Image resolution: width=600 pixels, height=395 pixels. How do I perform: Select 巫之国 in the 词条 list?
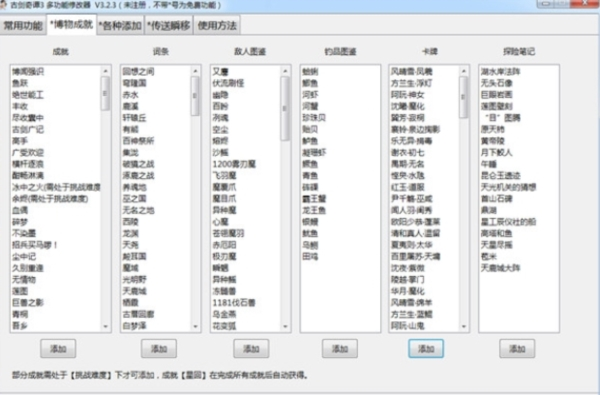click(x=134, y=199)
